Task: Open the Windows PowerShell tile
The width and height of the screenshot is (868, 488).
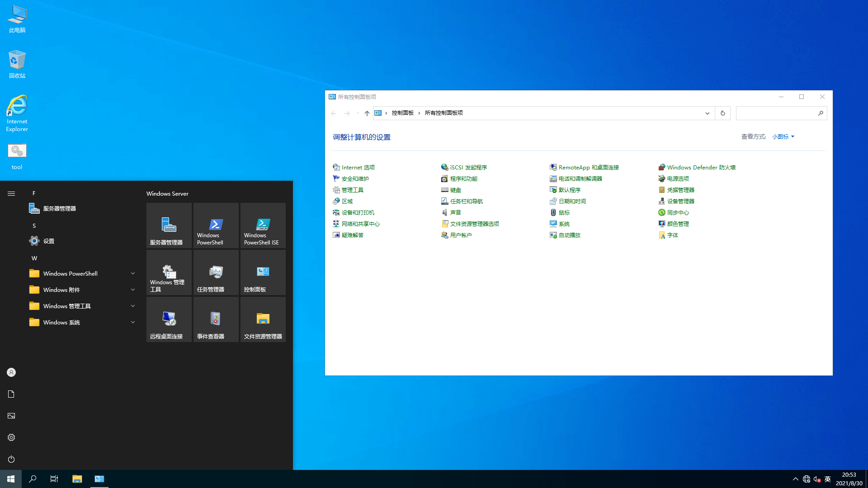Action: coord(216,225)
